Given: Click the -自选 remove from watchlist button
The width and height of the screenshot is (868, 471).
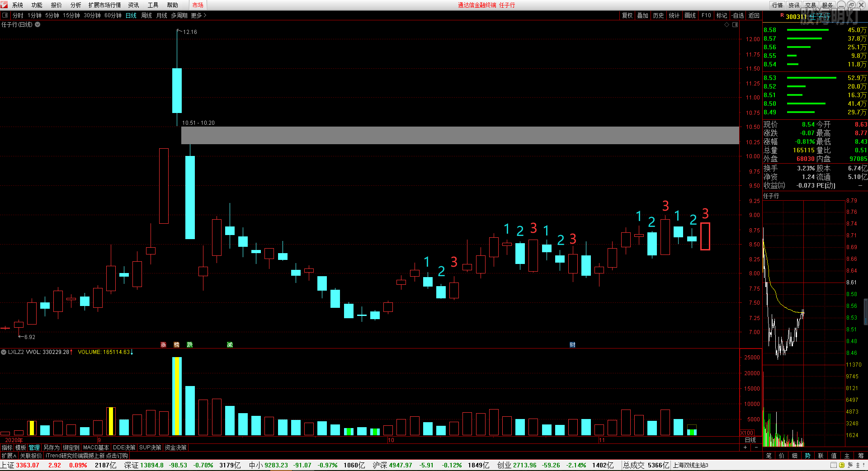Looking at the screenshot, I should click(738, 15).
